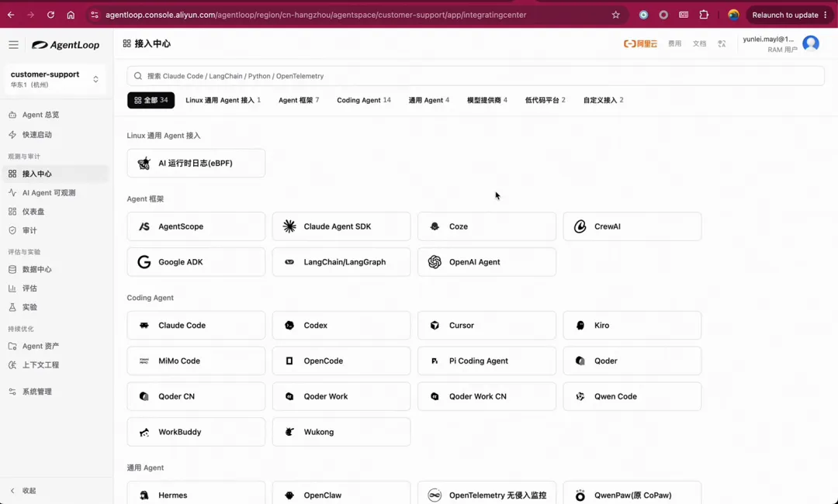Reload the browser page
The height and width of the screenshot is (504, 838).
(x=50, y=15)
